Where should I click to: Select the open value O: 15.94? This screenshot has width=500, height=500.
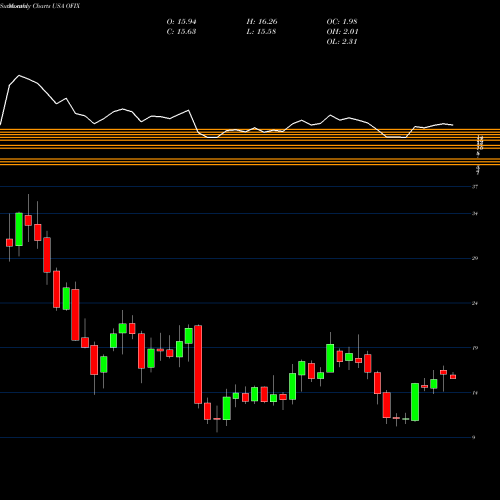point(181,22)
